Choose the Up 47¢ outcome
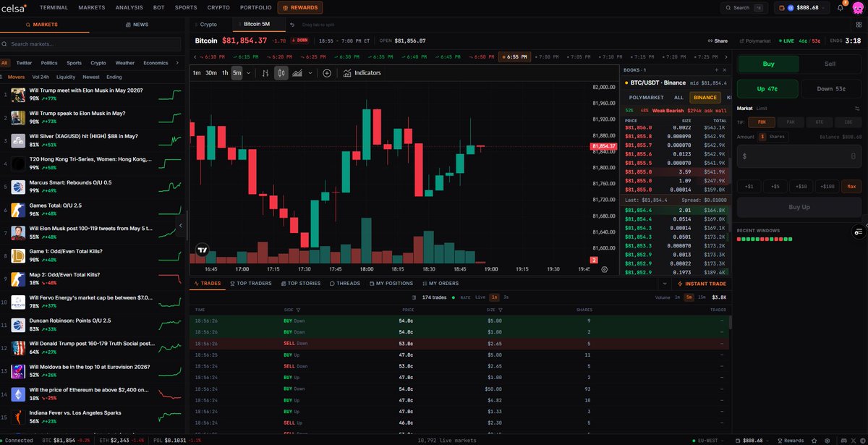The height and width of the screenshot is (445, 868). point(767,89)
